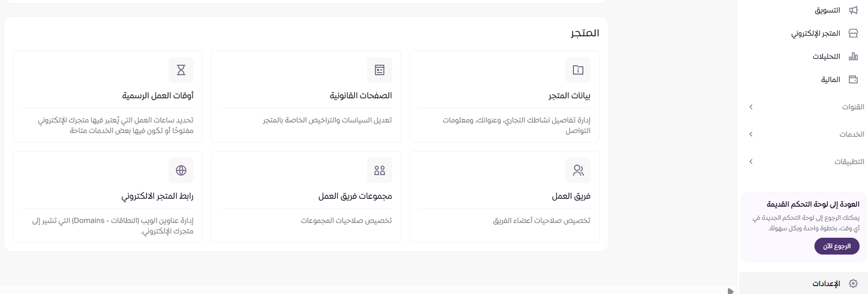Click the groups icon in مجموعات فريق العمل card
Image resolution: width=868 pixels, height=294 pixels.
point(380,170)
